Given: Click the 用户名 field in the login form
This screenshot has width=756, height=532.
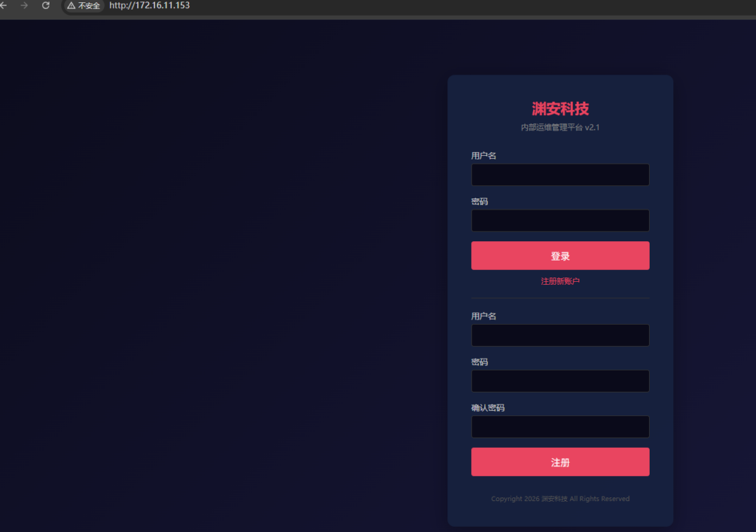Looking at the screenshot, I should [x=560, y=175].
